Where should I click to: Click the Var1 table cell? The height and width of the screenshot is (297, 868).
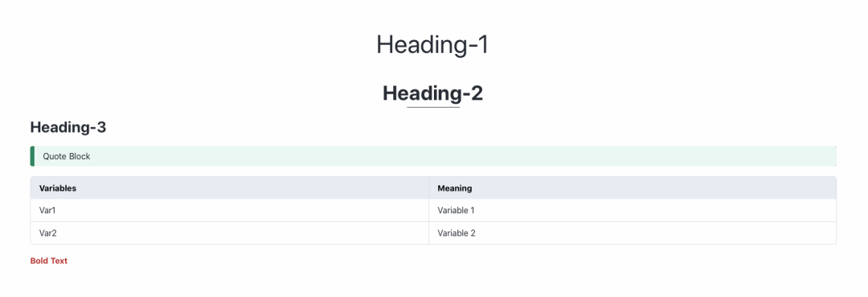230,211
